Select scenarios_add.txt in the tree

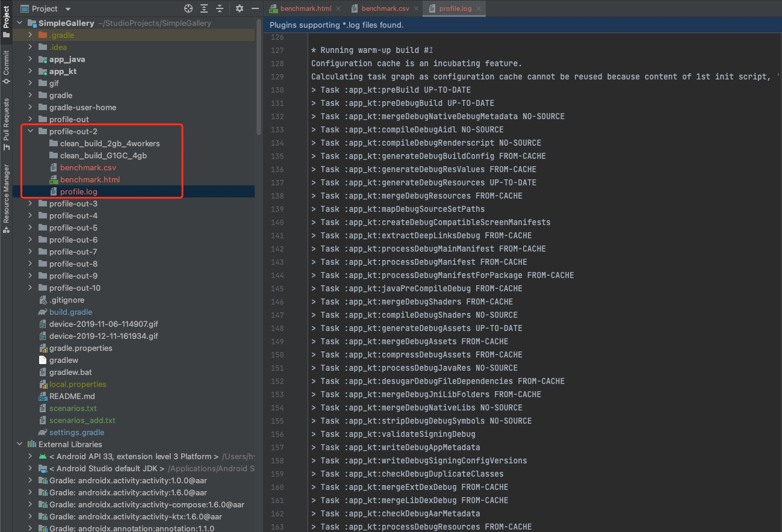coord(82,420)
